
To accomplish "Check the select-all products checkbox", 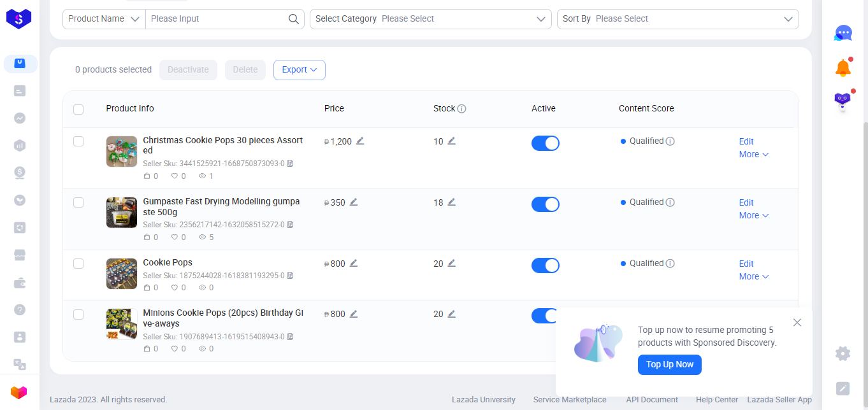I will coord(78,109).
